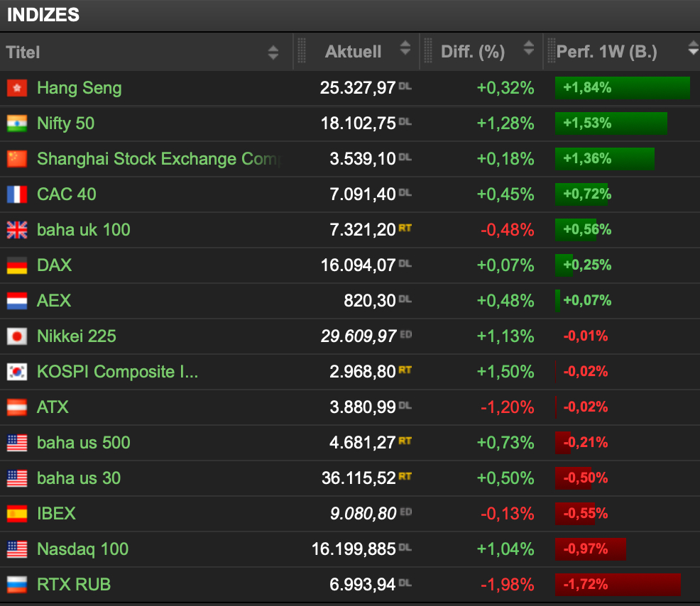700x606 pixels.
Task: Click the DL badge next to RTX RUB price
Action: (405, 583)
